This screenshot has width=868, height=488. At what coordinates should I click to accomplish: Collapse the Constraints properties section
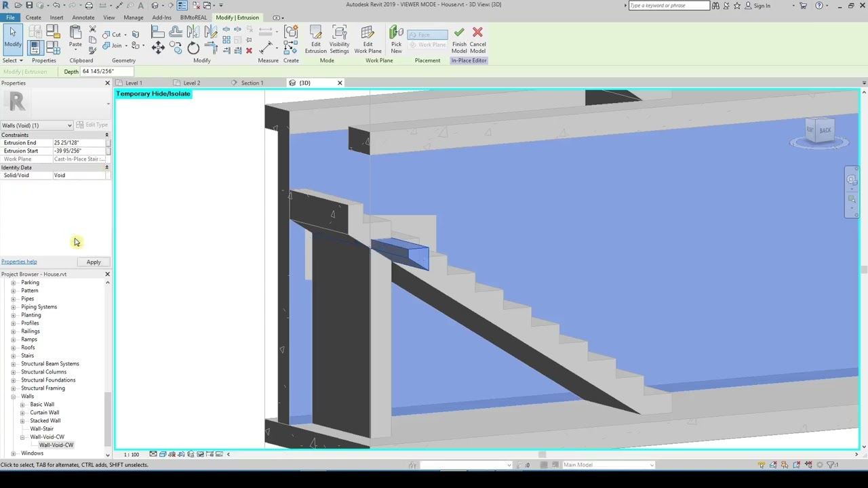pyautogui.click(x=106, y=135)
